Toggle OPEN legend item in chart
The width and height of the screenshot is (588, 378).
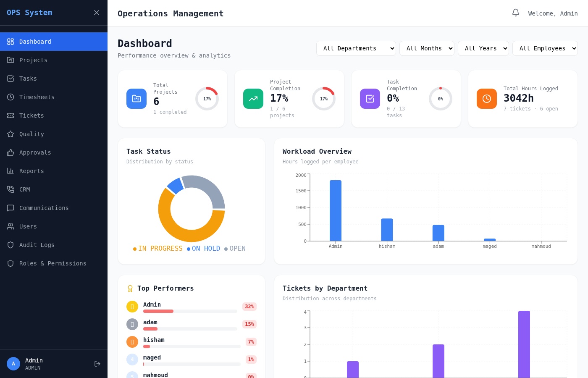tap(235, 249)
